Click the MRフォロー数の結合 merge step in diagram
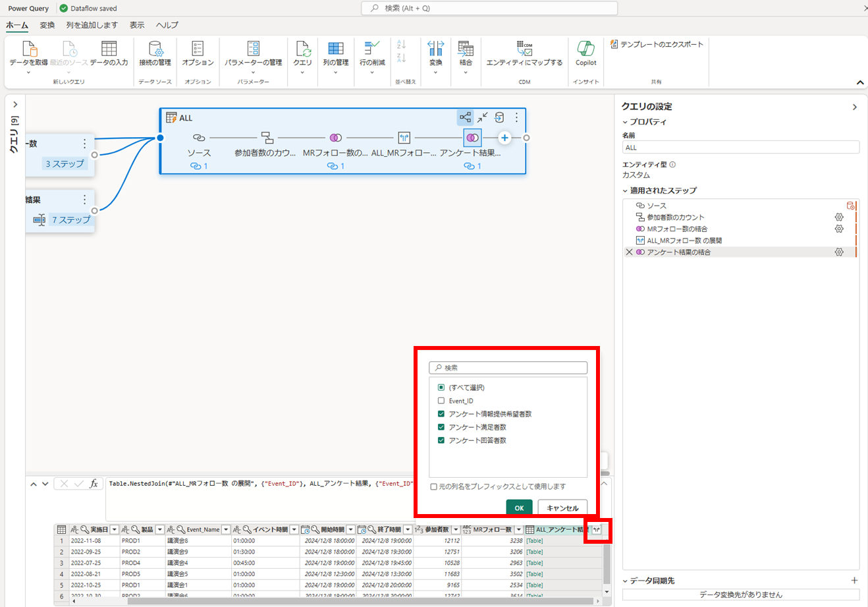 coord(336,138)
